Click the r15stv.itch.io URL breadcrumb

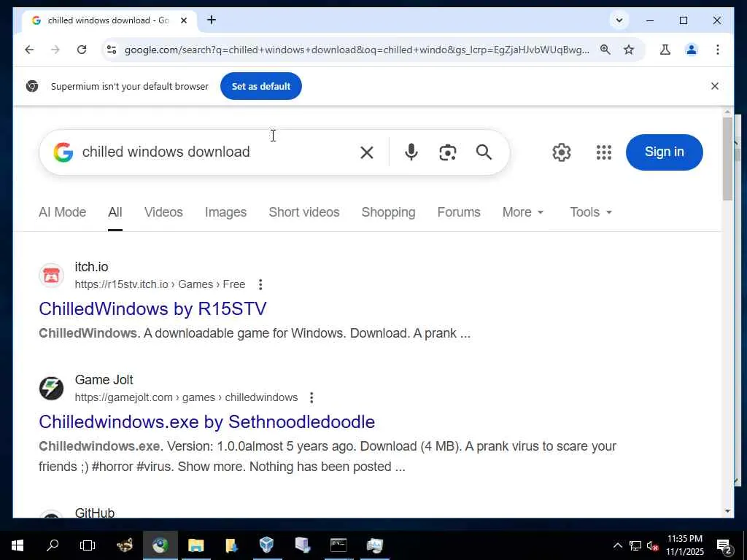coord(160,284)
